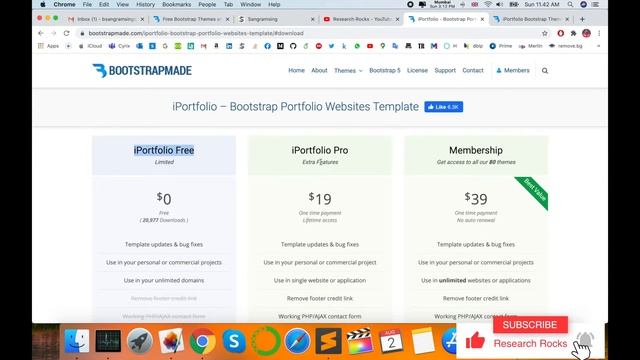Click the Membership plan heading
The image size is (640, 360).
(476, 150)
